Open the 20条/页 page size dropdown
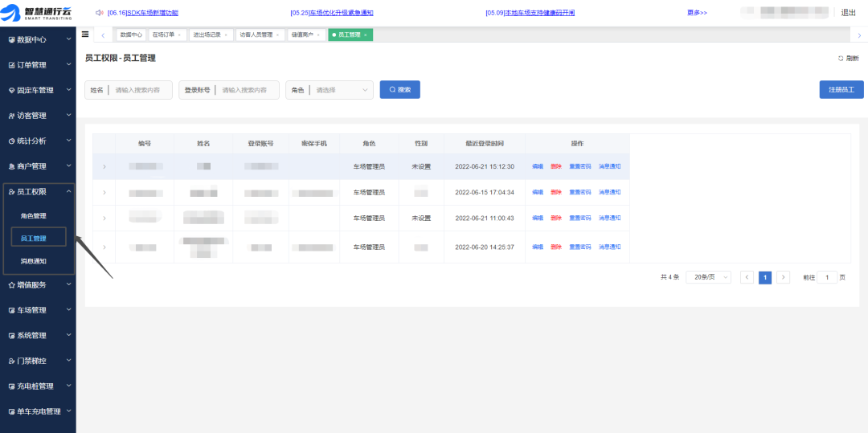 pos(708,278)
